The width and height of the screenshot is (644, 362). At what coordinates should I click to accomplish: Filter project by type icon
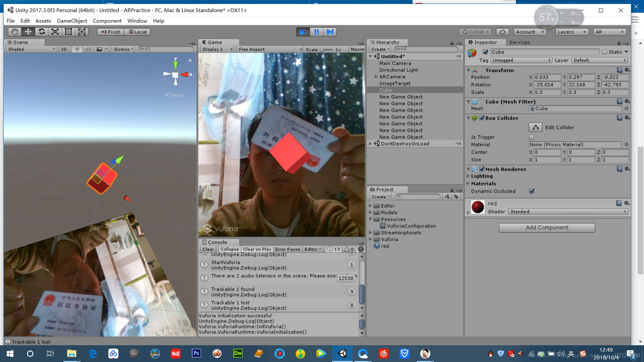pos(447,197)
